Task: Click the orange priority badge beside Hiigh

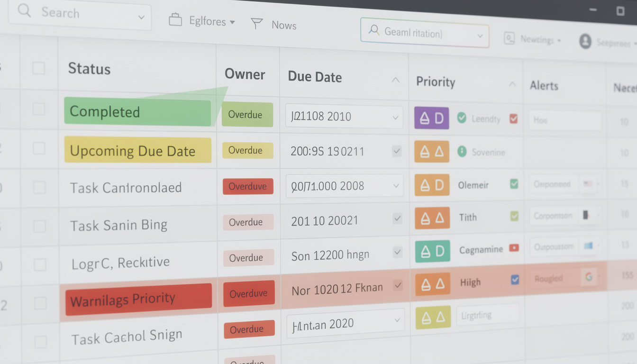Action: point(433,284)
